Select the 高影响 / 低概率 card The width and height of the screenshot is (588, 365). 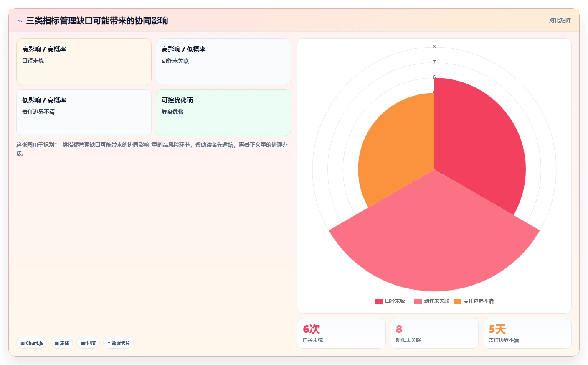pyautogui.click(x=223, y=62)
